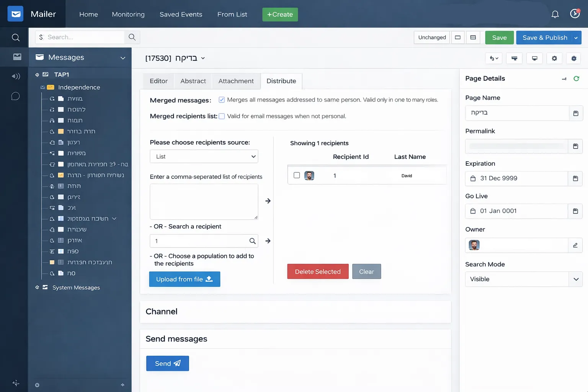Expand the System Messages node
This screenshot has width=588, height=392.
(37, 287)
